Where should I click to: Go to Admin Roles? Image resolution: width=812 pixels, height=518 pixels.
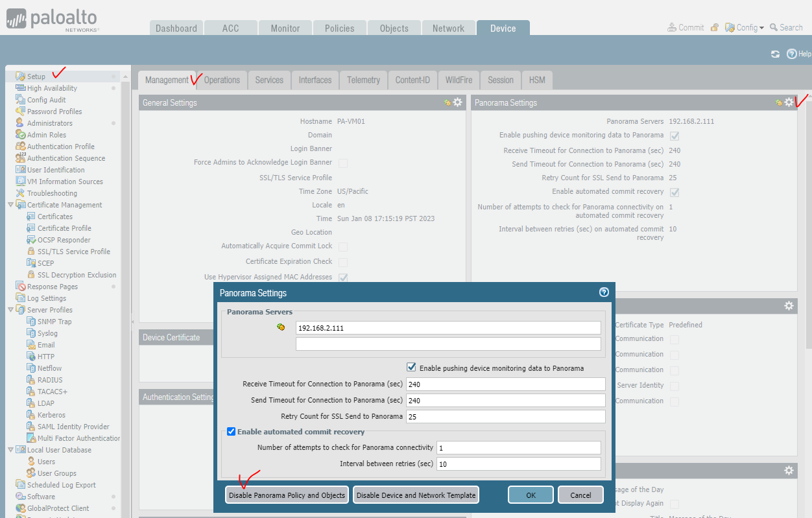tap(46, 135)
